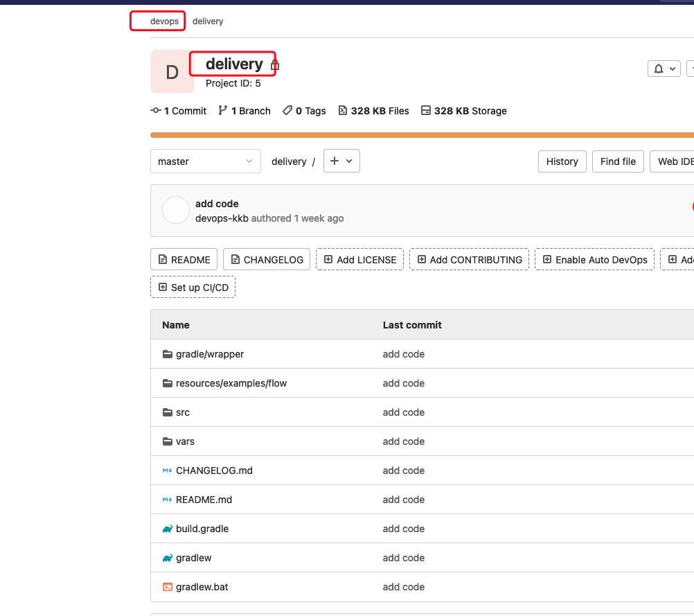Open the plus add-file dropdown
Screen dimensions: 694x616
(x=341, y=161)
